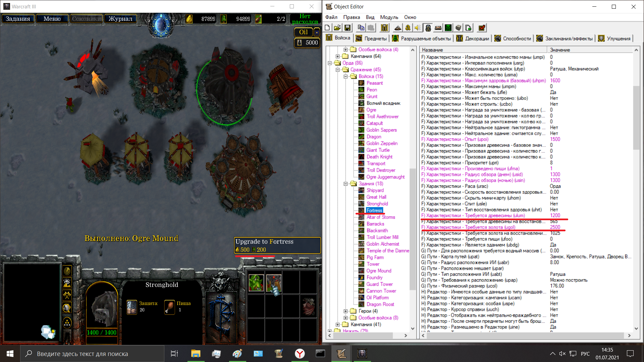Click the food Пища drumstick icon
The width and height of the screenshot is (644, 362).
click(x=170, y=307)
